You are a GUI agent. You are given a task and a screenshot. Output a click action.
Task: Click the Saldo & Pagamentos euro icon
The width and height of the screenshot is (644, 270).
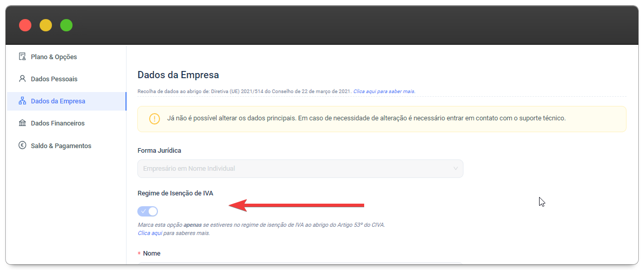click(22, 146)
